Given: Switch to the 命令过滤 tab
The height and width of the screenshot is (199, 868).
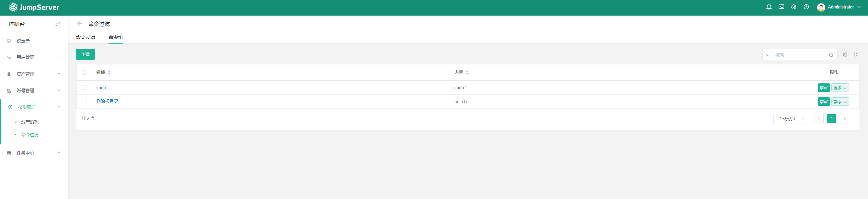Looking at the screenshot, I should pyautogui.click(x=85, y=37).
